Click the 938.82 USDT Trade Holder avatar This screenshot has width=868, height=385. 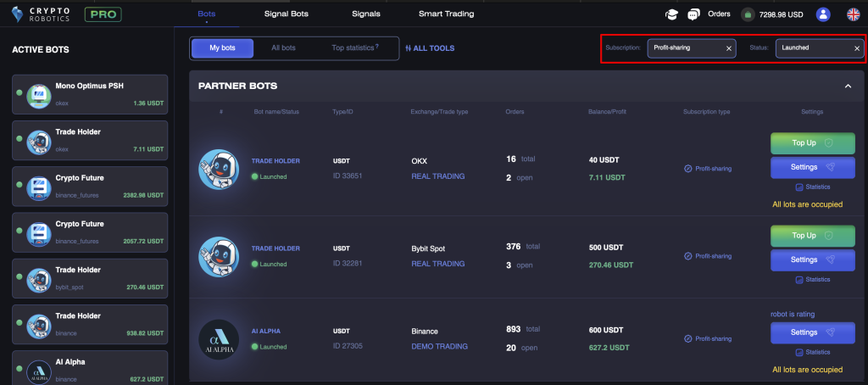(39, 326)
